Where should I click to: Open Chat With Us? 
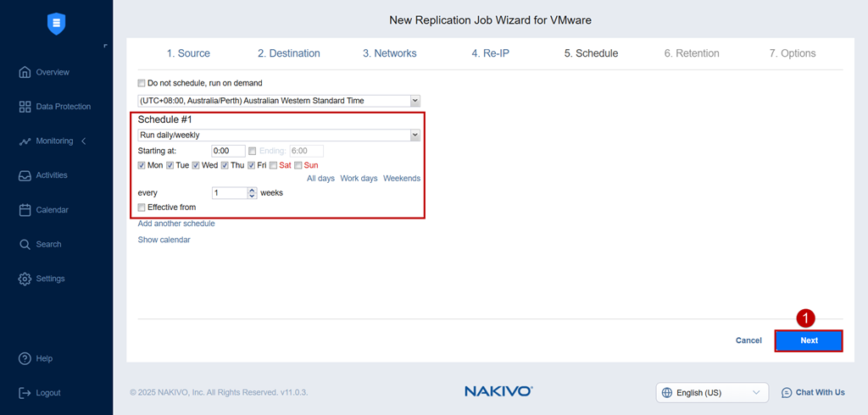(x=813, y=392)
